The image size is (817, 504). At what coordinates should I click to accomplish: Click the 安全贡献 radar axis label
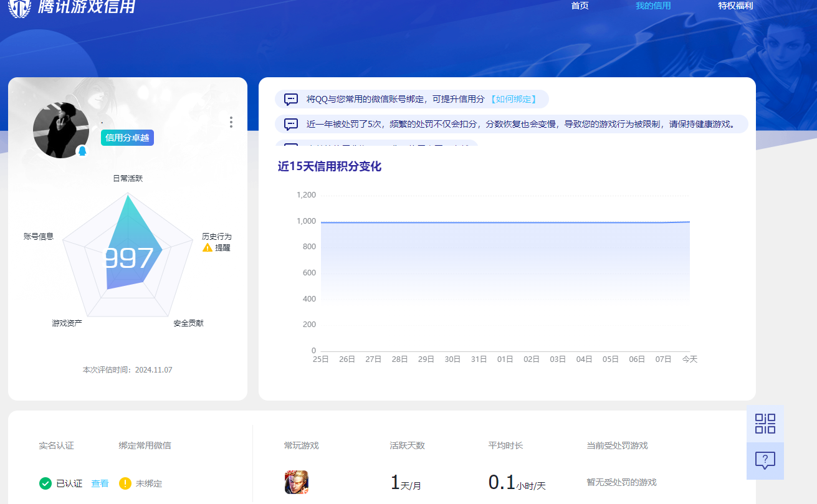pos(188,323)
